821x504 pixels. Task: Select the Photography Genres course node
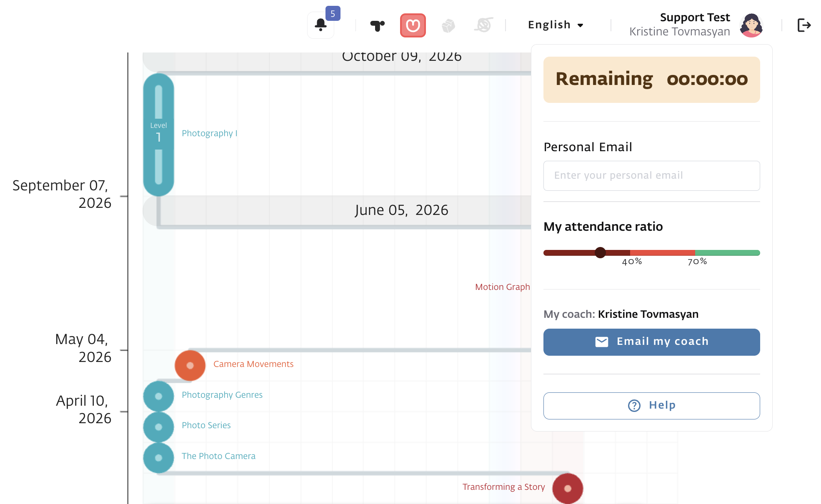(158, 396)
